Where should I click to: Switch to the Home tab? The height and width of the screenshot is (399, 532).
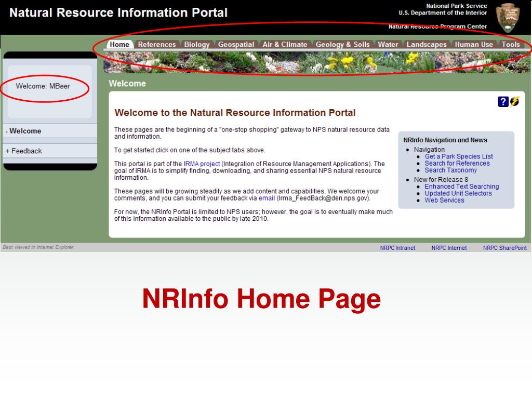pyautogui.click(x=119, y=45)
